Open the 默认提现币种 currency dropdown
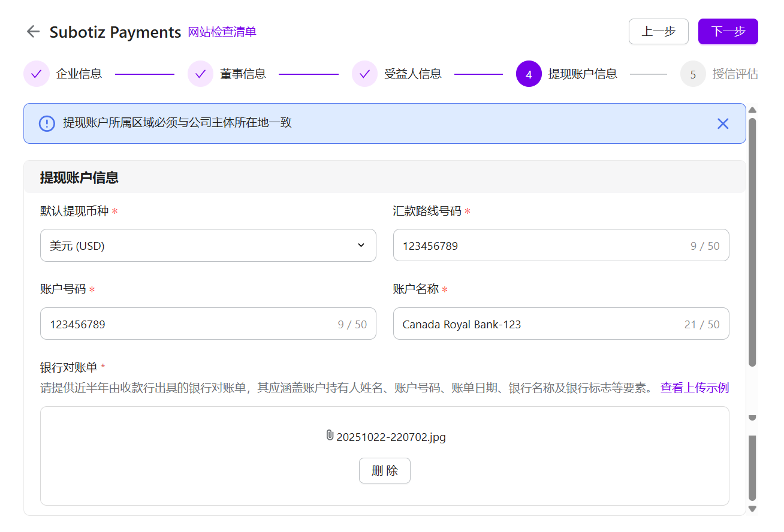 [x=207, y=246]
